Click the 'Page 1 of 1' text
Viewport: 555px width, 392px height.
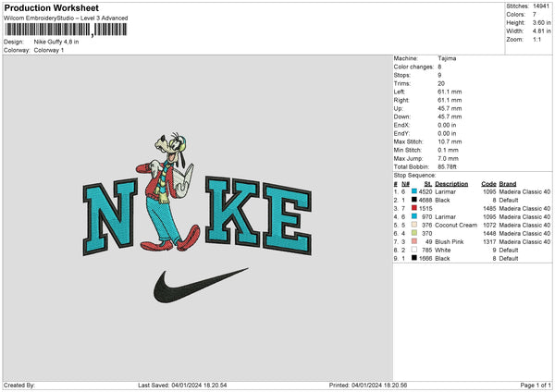536,385
